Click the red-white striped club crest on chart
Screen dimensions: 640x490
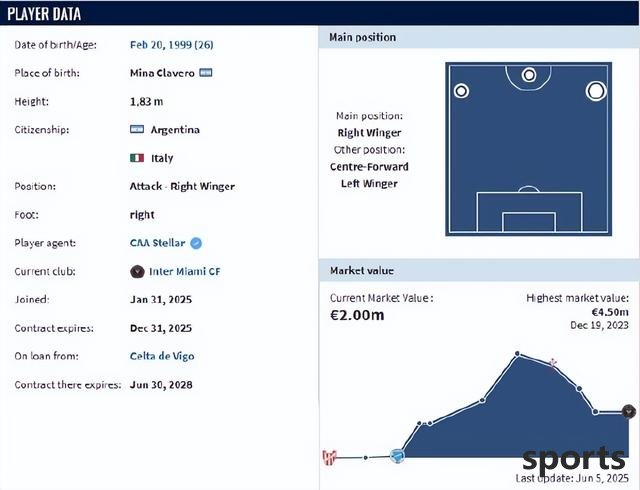[x=329, y=457]
